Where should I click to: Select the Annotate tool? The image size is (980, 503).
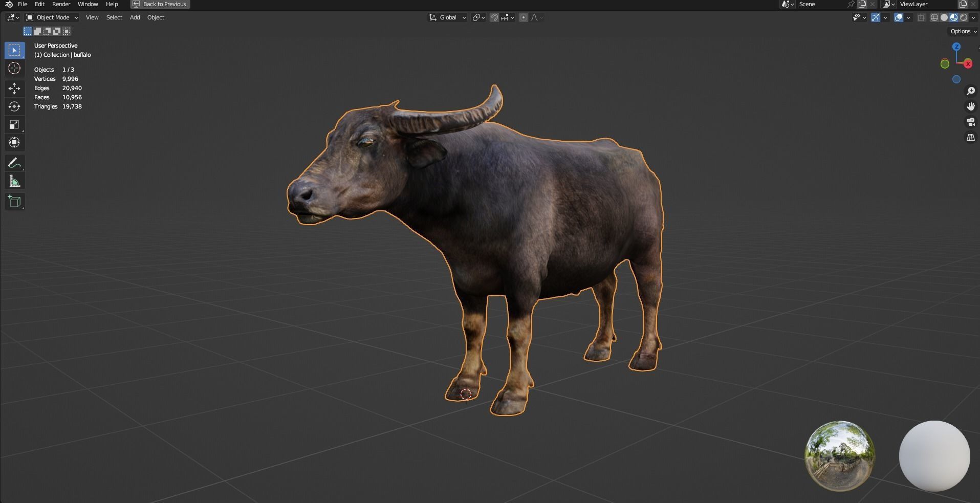click(x=14, y=163)
